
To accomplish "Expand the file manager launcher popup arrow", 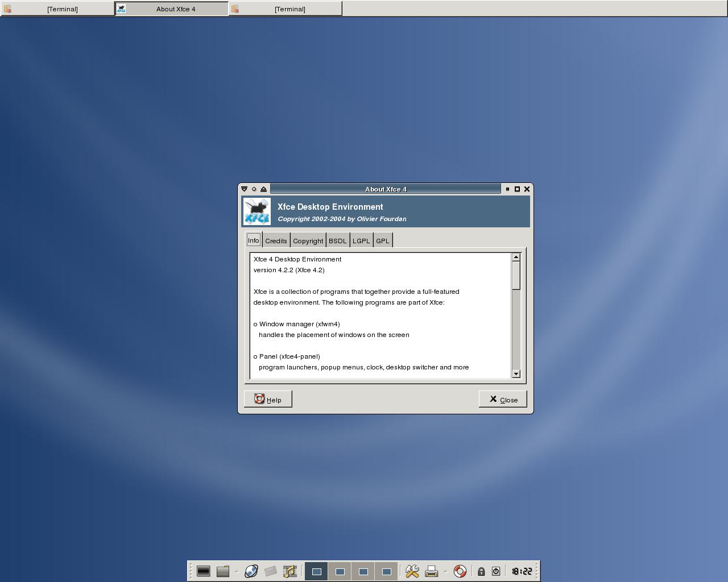I will coord(237,572).
